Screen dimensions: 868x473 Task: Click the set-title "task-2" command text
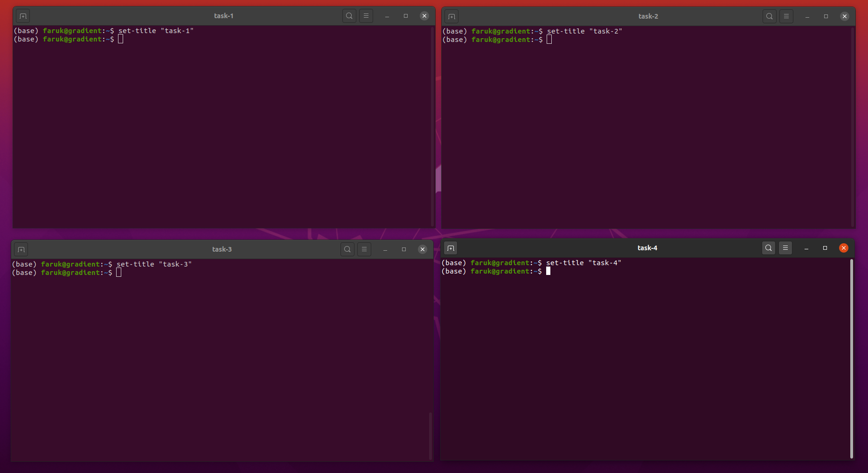click(x=584, y=31)
